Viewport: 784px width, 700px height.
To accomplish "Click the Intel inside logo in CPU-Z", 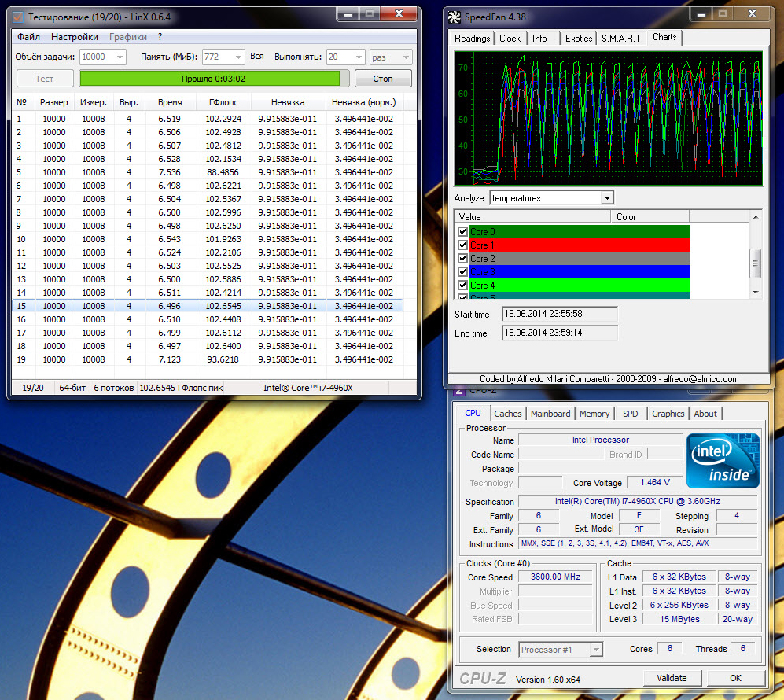I will pyautogui.click(x=723, y=461).
